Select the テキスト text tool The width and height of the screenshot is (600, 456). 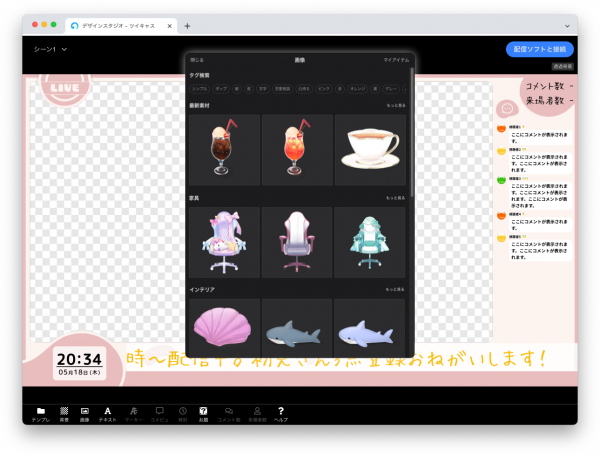108,415
